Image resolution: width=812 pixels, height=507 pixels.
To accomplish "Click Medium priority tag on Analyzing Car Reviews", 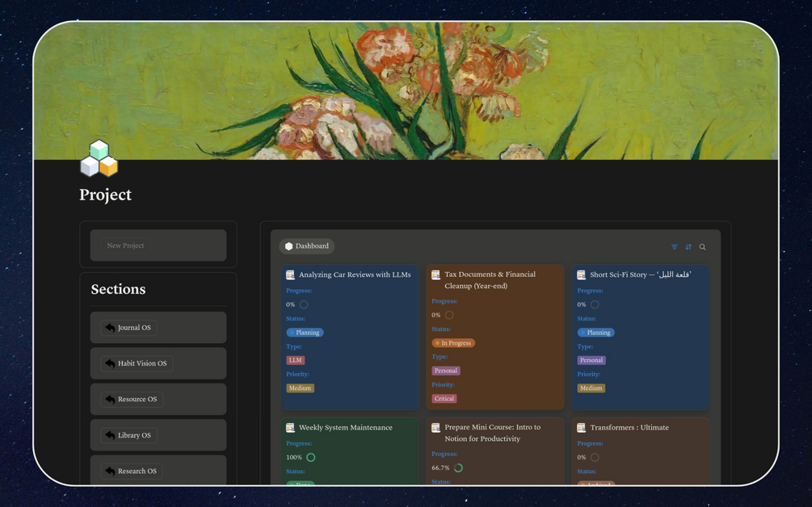I will (300, 388).
